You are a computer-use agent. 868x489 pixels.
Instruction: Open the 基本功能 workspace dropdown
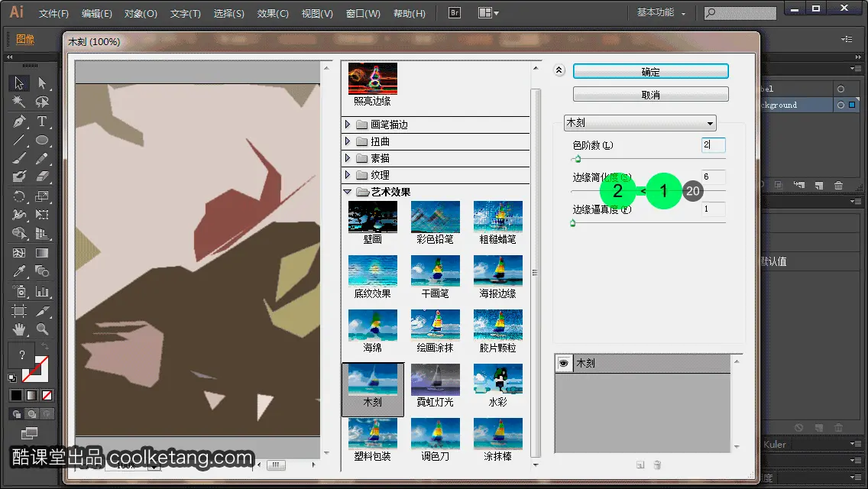[x=661, y=12]
